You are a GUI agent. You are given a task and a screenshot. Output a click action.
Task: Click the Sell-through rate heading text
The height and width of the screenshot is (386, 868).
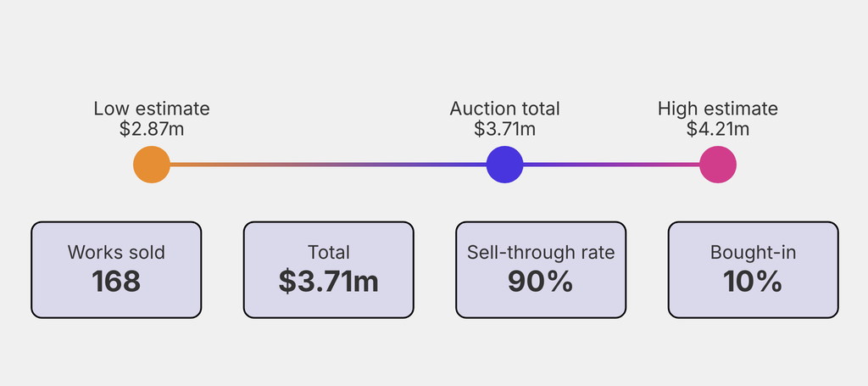tap(541, 253)
